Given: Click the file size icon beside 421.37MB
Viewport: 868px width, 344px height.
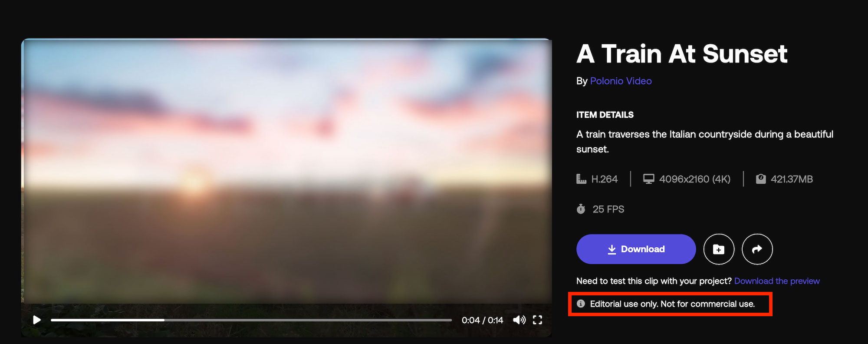Looking at the screenshot, I should pyautogui.click(x=761, y=179).
